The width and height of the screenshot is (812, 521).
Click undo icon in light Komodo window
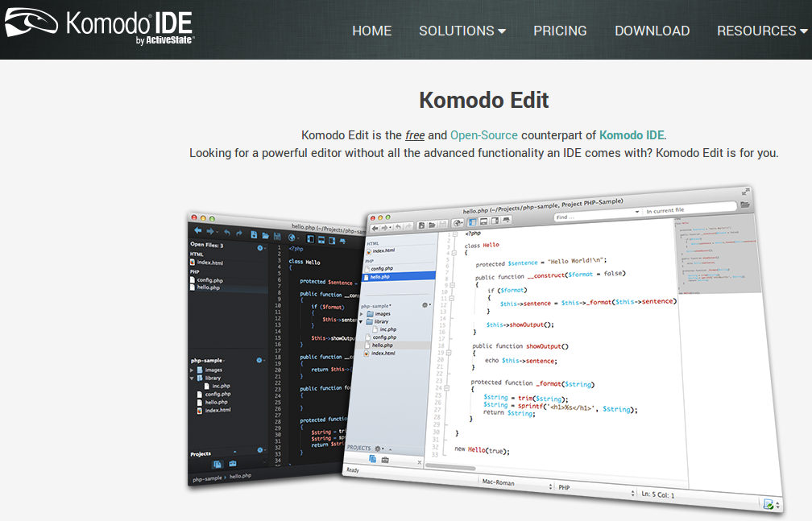point(398,226)
